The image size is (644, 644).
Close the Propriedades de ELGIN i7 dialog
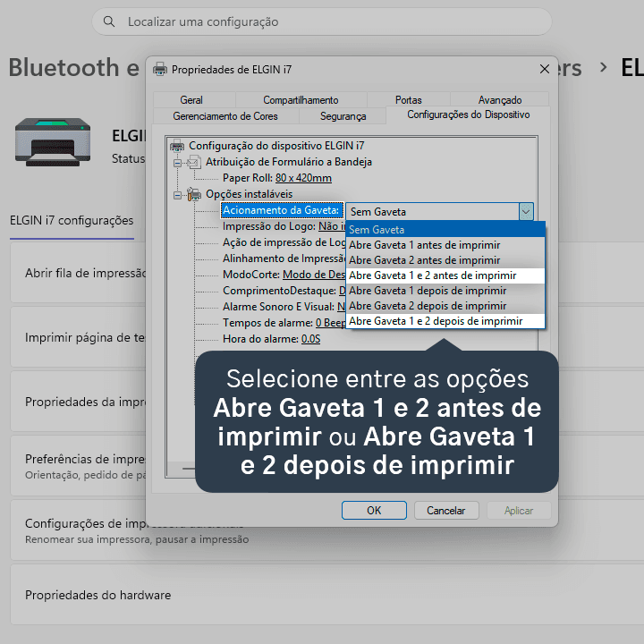[x=545, y=69]
